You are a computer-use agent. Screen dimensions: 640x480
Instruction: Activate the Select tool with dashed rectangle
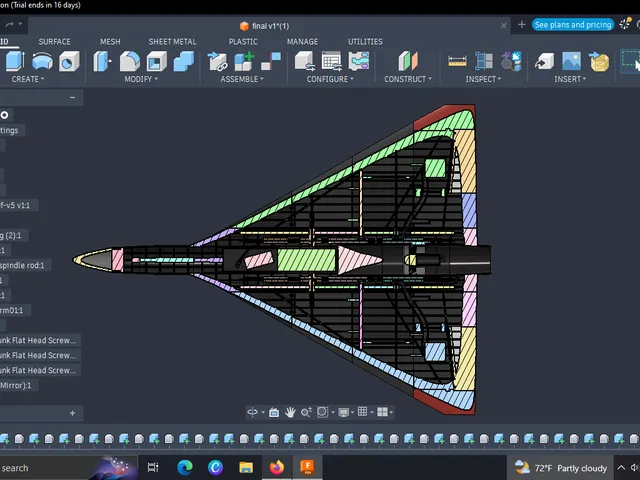(x=631, y=62)
